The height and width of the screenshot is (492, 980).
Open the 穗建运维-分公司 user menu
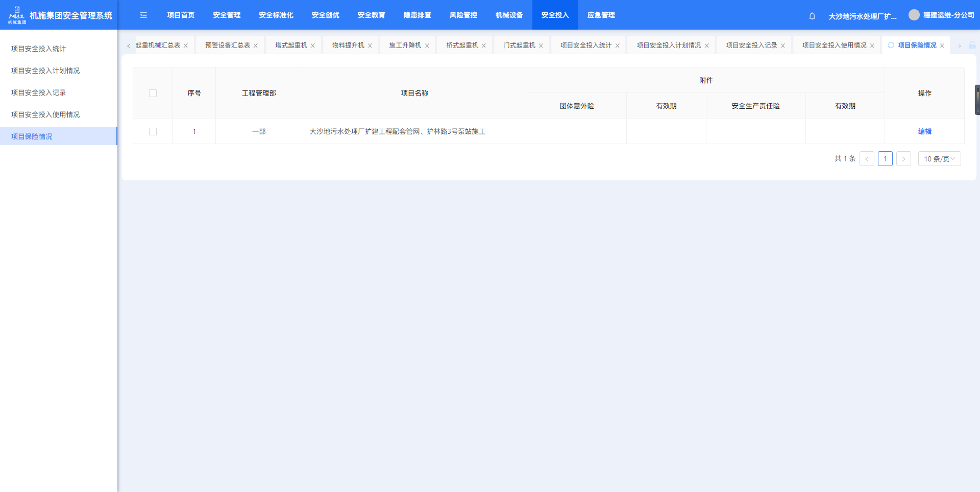pyautogui.click(x=948, y=15)
